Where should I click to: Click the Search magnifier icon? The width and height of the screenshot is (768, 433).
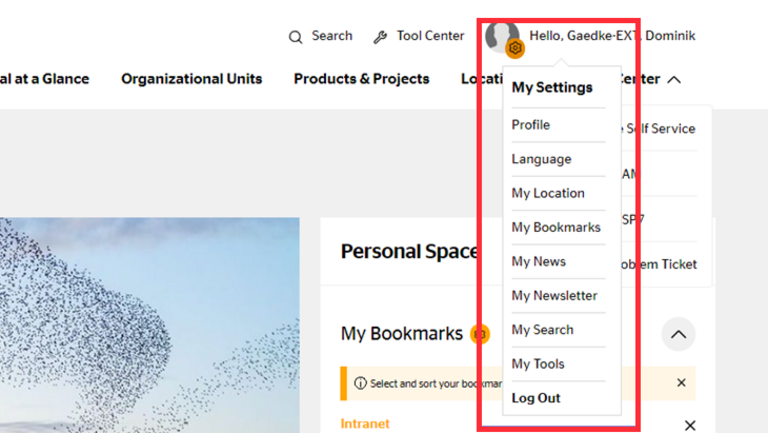coord(295,37)
